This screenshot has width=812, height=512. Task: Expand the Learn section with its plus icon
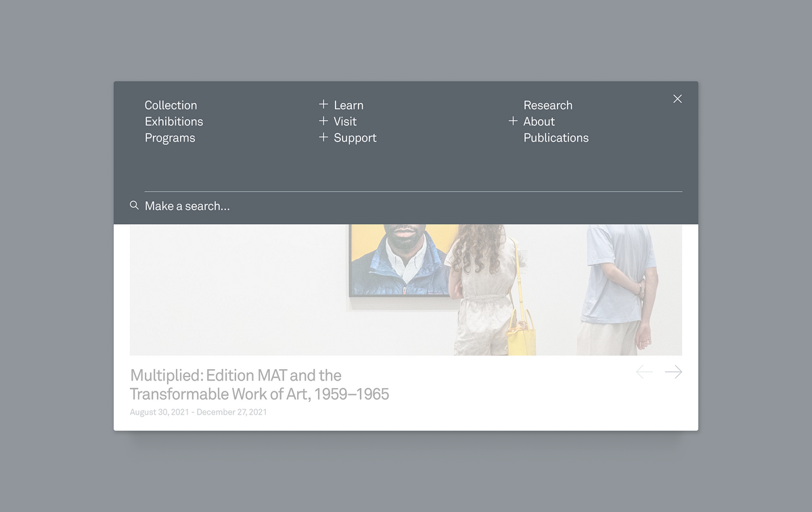tap(323, 105)
